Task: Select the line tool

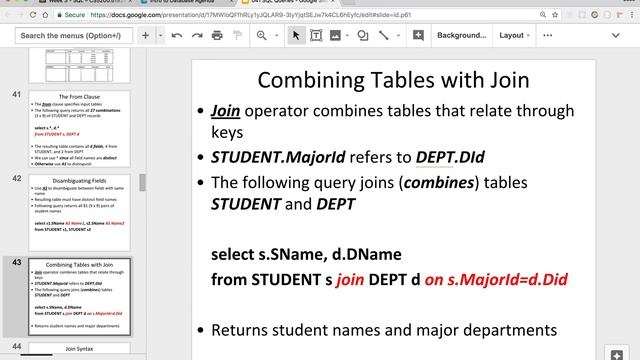Action: click(x=384, y=36)
